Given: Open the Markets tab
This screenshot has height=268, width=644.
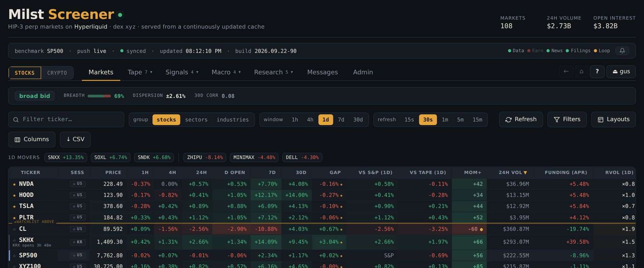Looking at the screenshot, I should coord(101,72).
